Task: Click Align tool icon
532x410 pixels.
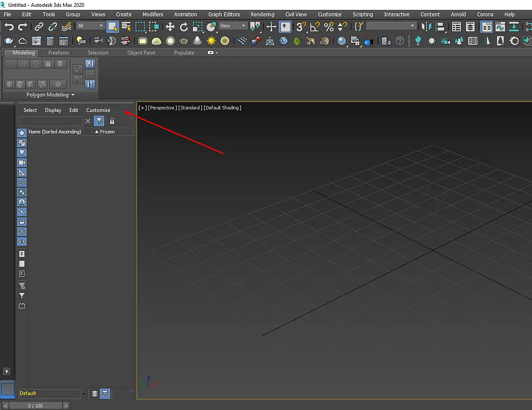Action: pos(440,27)
